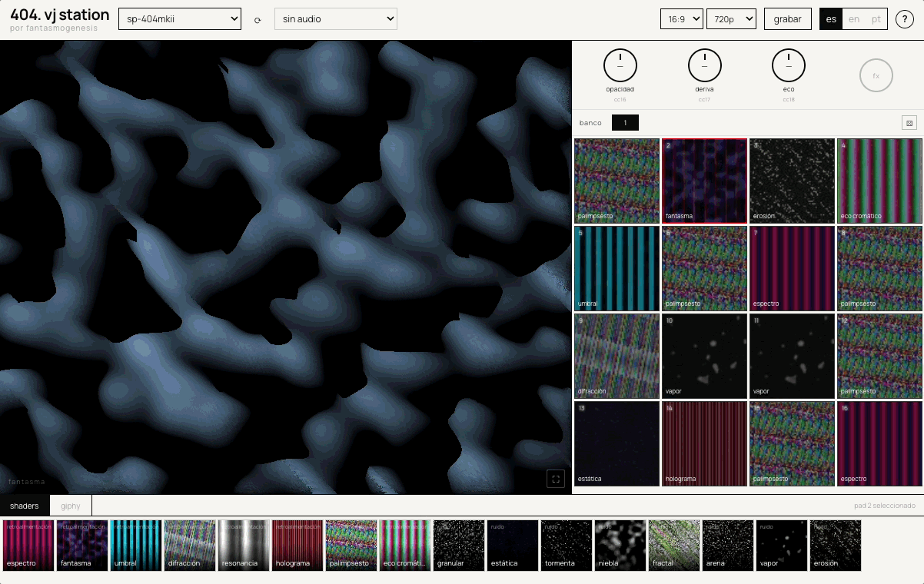The image size is (924, 584).
Task: Switch language to en
Action: point(854,19)
